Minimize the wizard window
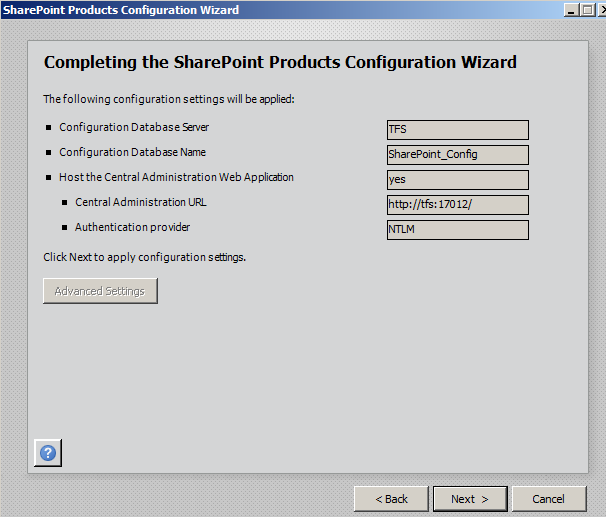The height and width of the screenshot is (517, 606). pyautogui.click(x=572, y=10)
